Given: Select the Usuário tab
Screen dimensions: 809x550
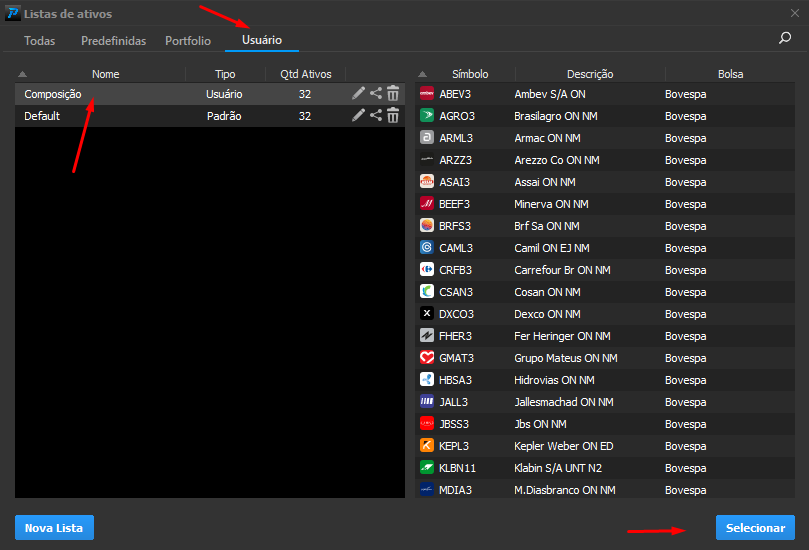Looking at the screenshot, I should tap(262, 40).
